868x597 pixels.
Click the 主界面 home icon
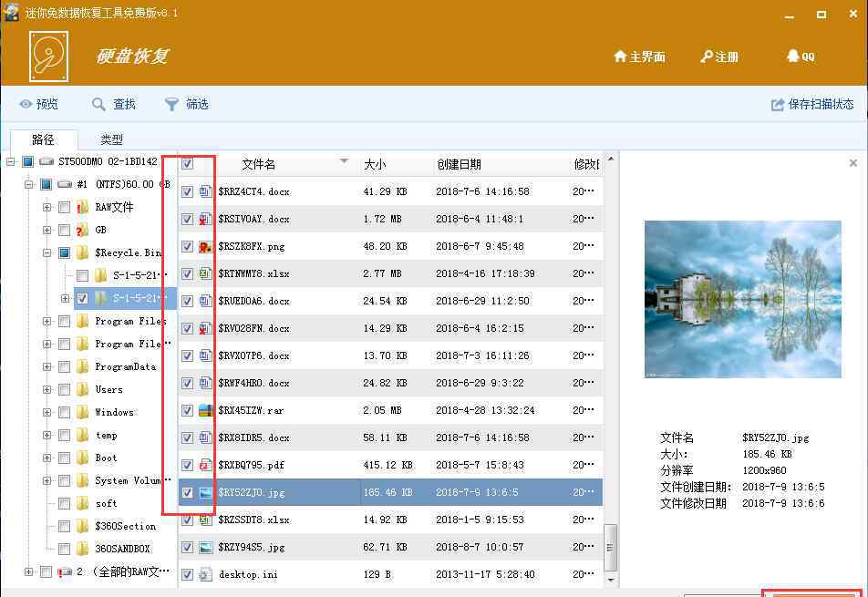(620, 57)
